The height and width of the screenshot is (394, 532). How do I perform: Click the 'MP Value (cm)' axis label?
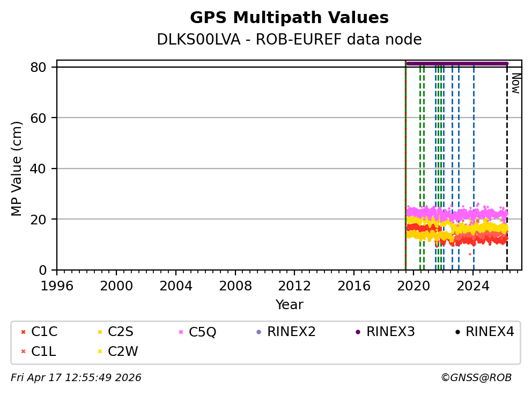(17, 169)
